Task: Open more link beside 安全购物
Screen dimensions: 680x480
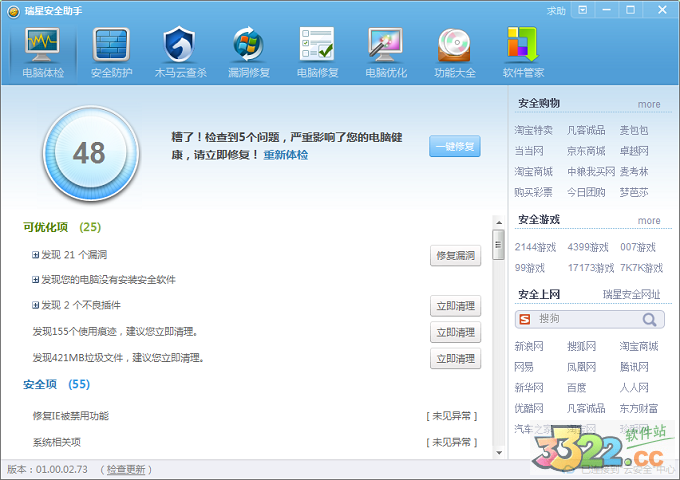Action: tap(649, 104)
